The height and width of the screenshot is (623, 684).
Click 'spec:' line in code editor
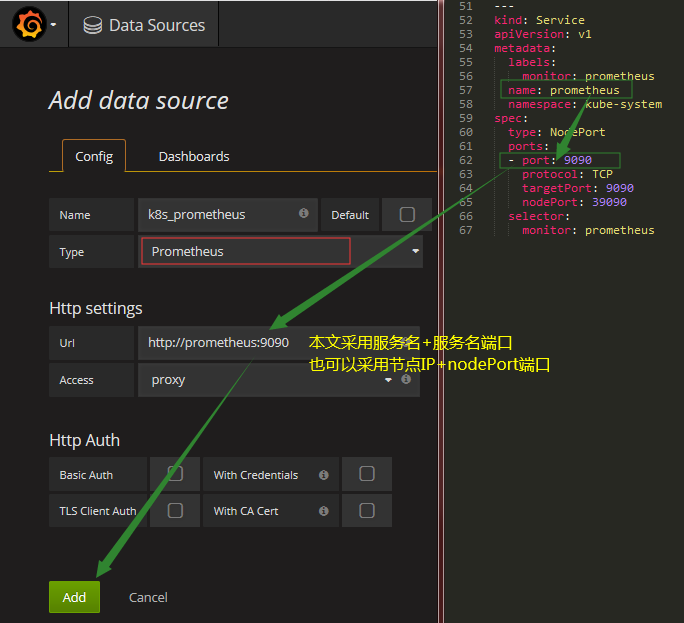[x=511, y=118]
